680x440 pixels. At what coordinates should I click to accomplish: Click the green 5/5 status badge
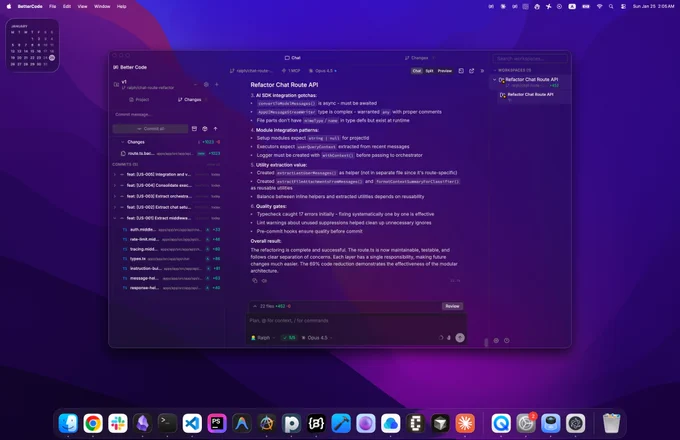pos(289,338)
